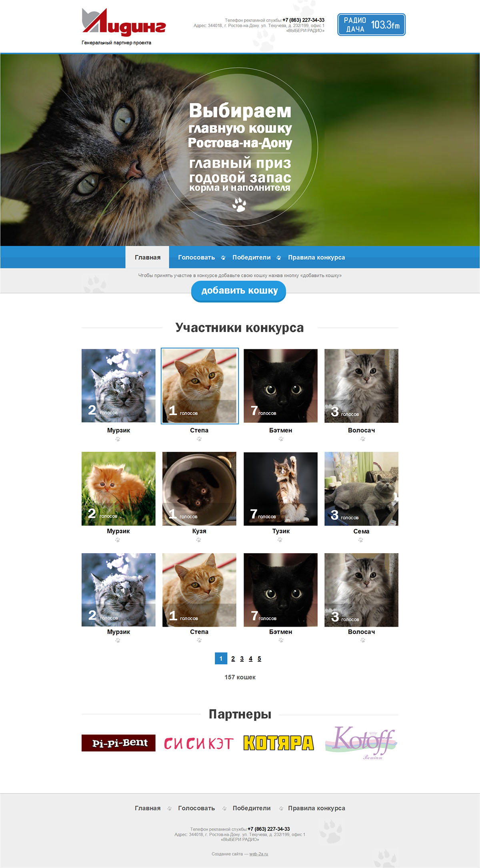Go to pagination page 3

242,659
